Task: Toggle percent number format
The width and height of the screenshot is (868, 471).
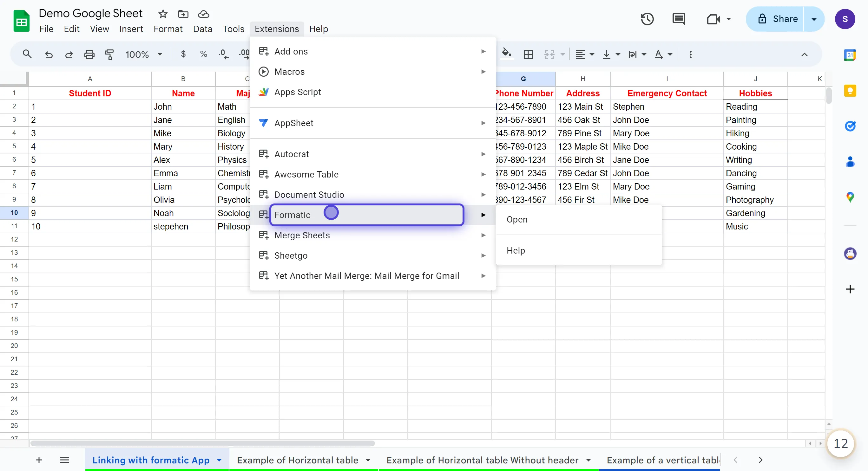Action: tap(203, 54)
